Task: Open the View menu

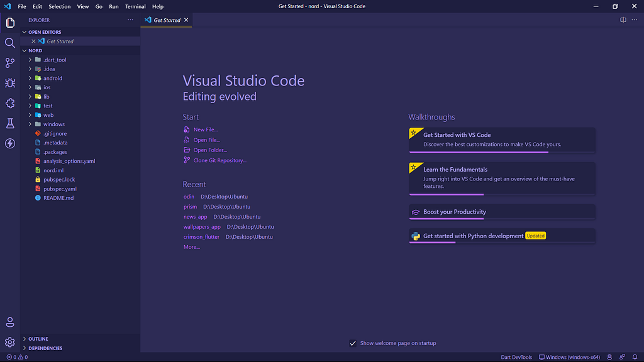Action: [83, 6]
